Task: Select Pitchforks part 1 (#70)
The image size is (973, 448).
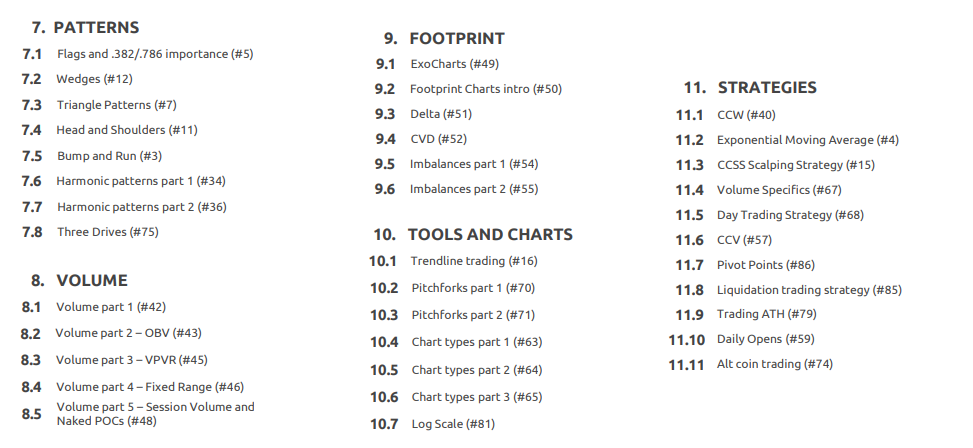Action: [473, 288]
